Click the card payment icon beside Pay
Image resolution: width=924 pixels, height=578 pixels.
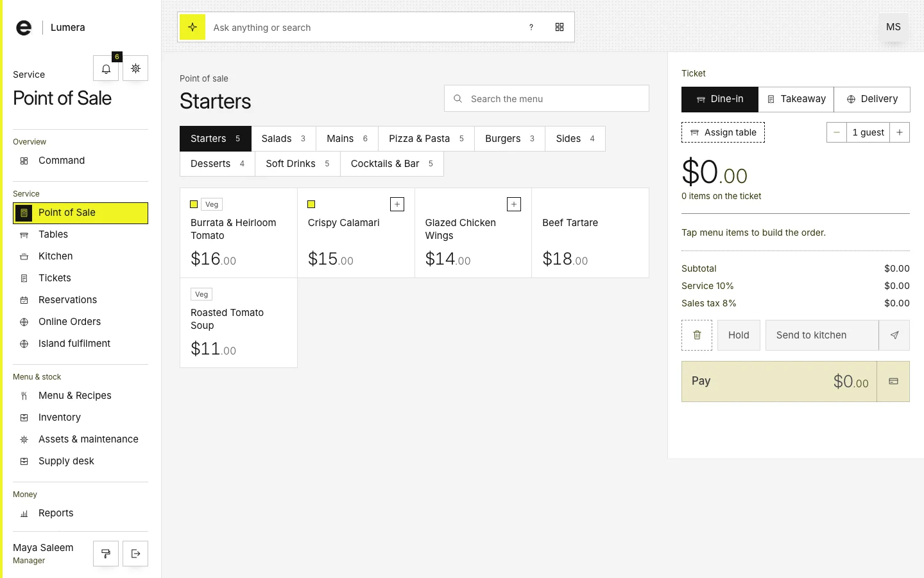tap(893, 381)
